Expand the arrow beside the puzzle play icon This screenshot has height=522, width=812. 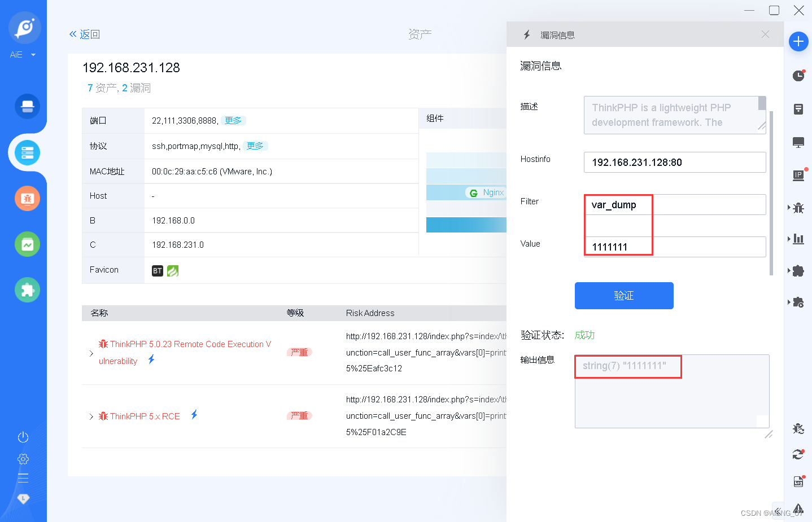[x=789, y=302]
